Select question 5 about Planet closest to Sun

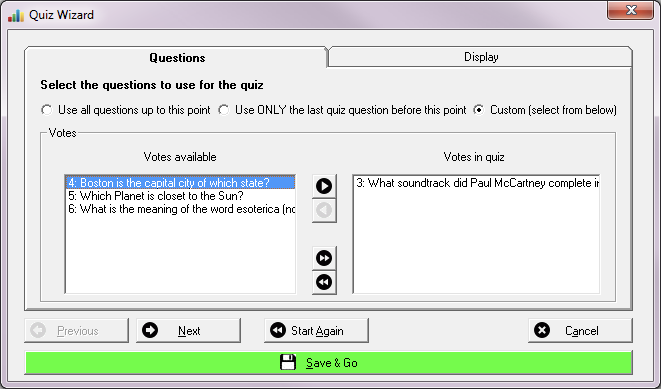(180, 196)
